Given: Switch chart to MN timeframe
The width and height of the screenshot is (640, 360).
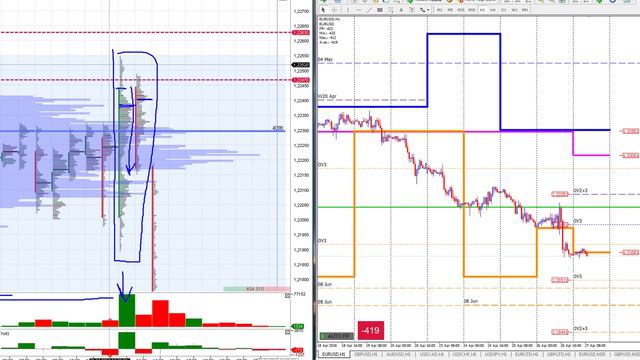Looking at the screenshot, I should click(525, 10).
